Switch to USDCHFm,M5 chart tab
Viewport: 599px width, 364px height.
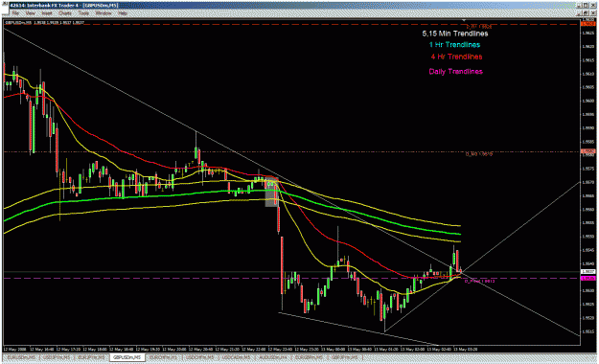point(199,357)
